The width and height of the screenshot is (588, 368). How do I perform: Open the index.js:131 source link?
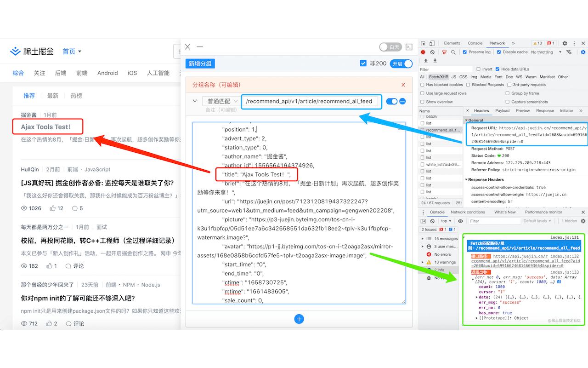[x=565, y=237]
